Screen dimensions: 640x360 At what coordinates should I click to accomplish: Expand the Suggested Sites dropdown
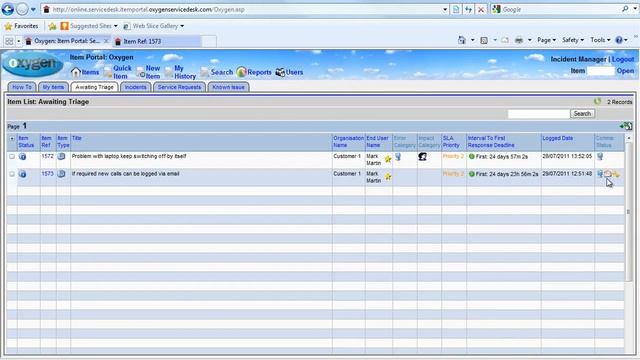(116, 26)
